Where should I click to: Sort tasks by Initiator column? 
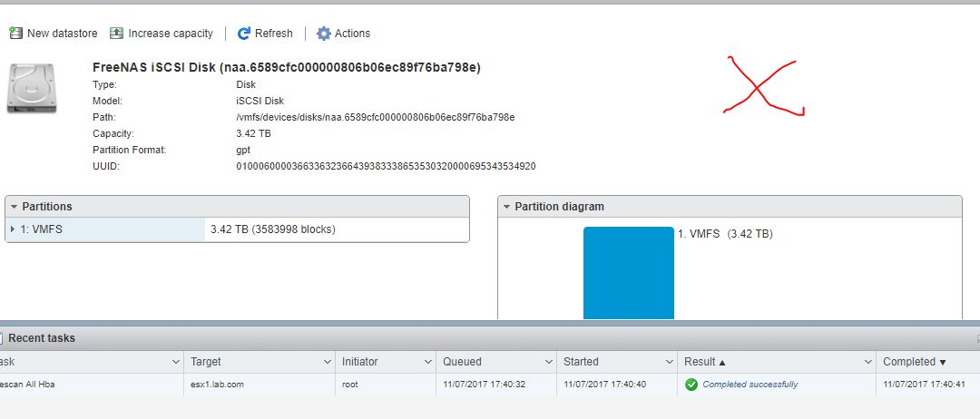(x=360, y=362)
